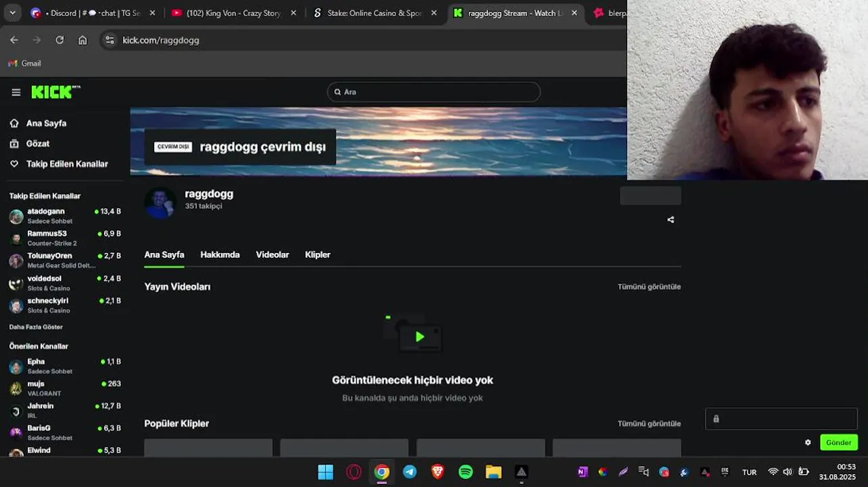868x487 pixels.
Task: Open site information icon in address bar
Action: [x=110, y=40]
